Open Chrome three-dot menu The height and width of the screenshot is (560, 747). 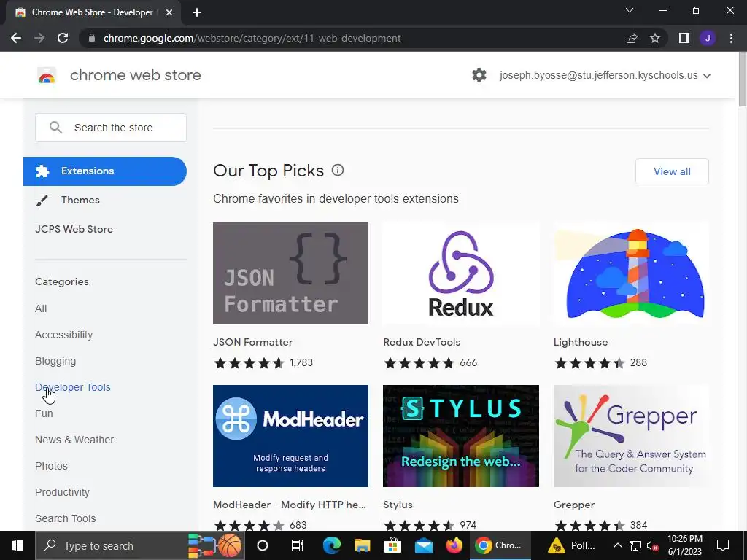(731, 38)
